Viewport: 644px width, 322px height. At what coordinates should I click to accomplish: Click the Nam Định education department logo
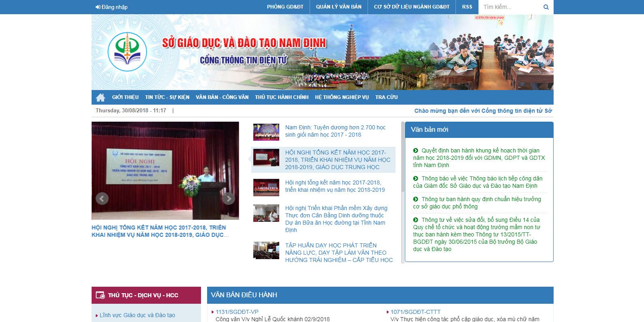127,52
